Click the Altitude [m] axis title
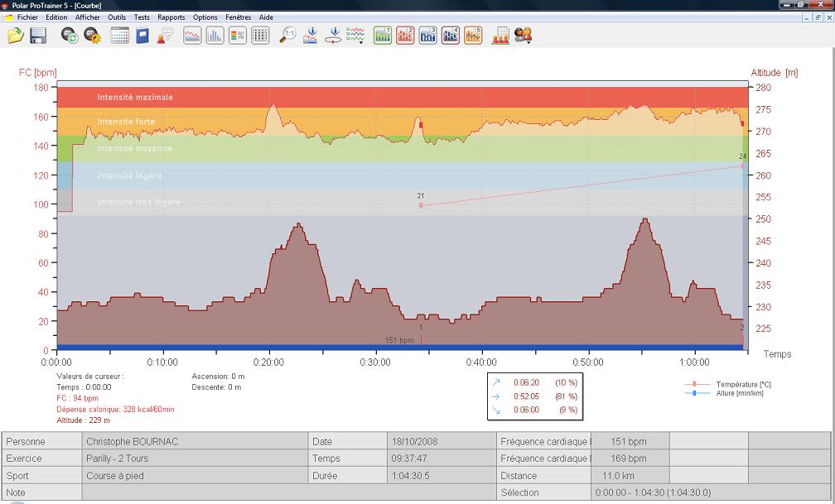Viewport: 835px width, 504px height. (775, 72)
